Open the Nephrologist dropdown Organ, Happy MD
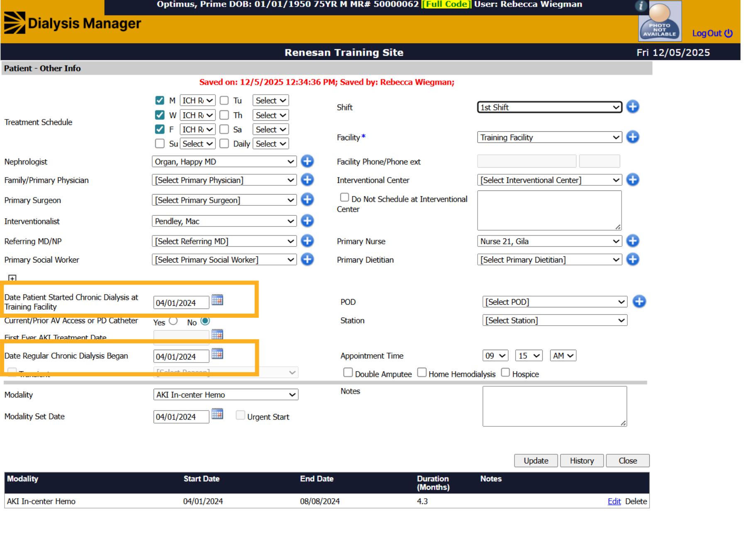The image size is (746, 560). pyautogui.click(x=224, y=162)
